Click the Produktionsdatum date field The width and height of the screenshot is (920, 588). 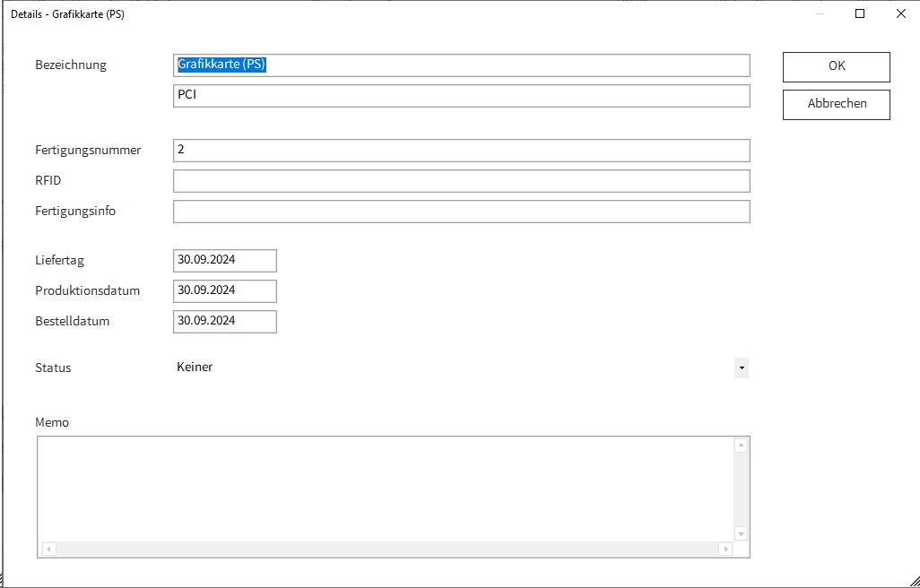[x=224, y=290]
